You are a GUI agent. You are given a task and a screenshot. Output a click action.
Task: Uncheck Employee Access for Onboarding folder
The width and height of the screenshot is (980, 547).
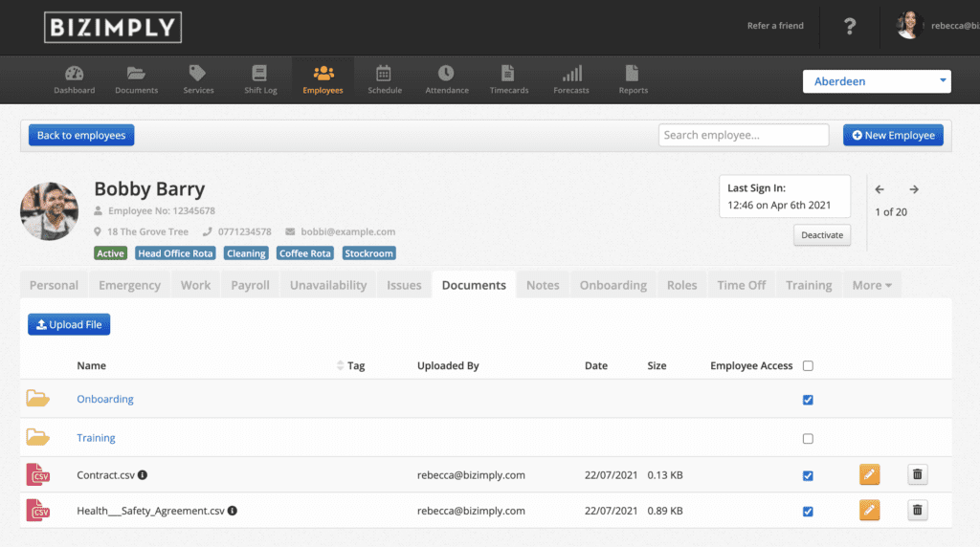808,400
